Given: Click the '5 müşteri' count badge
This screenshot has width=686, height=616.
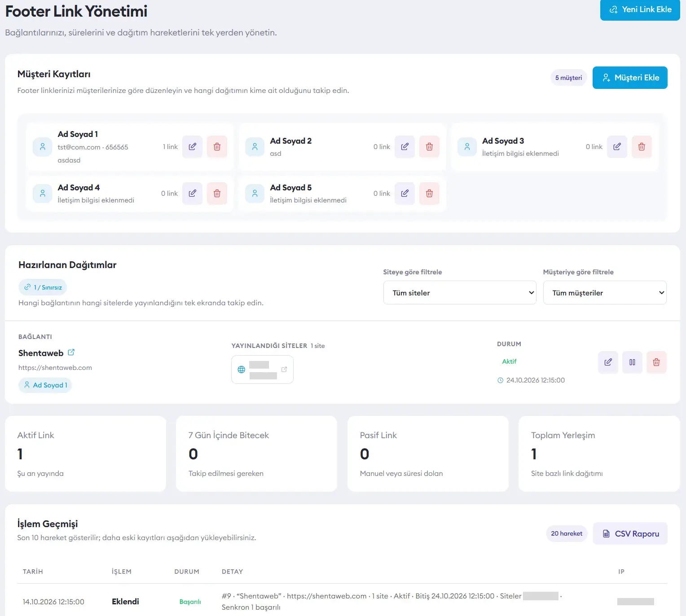Looking at the screenshot, I should (568, 78).
